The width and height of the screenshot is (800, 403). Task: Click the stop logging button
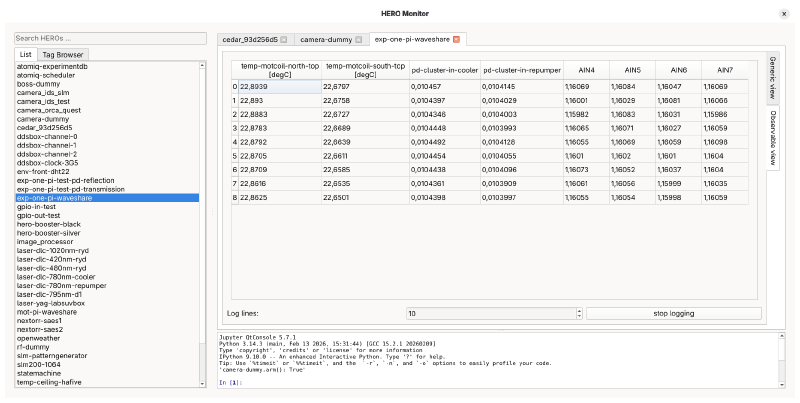[x=673, y=313]
